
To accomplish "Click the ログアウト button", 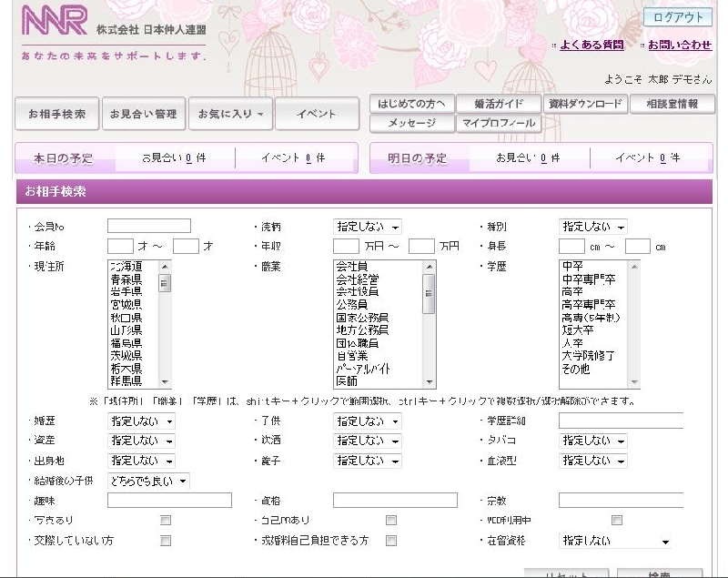I will [x=677, y=17].
